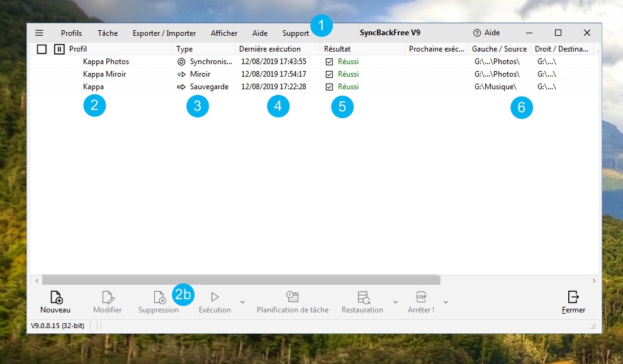Click the Miroir type icon for Kappa Miroir
Image resolution: width=623 pixels, height=364 pixels.
coord(181,74)
